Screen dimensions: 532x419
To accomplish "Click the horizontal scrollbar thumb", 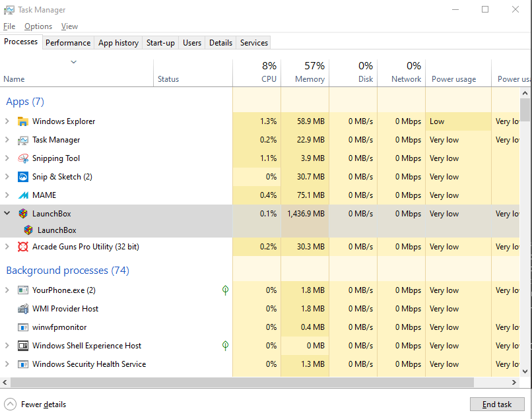I will coord(242,382).
